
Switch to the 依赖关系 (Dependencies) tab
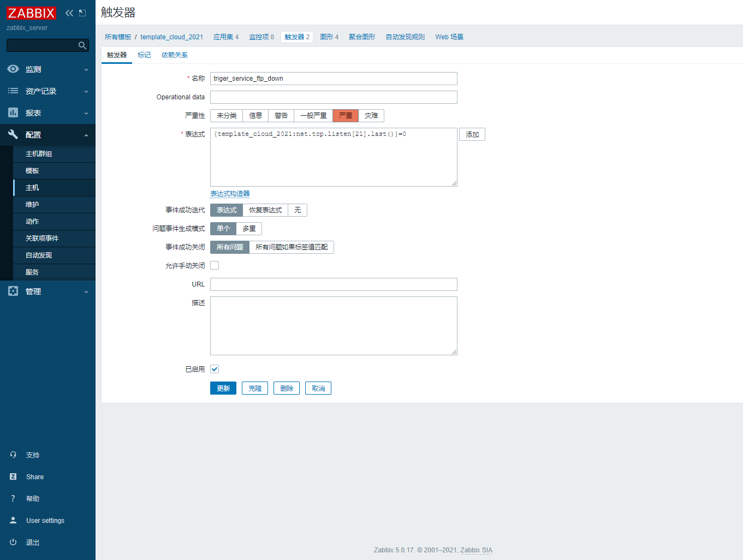174,55
